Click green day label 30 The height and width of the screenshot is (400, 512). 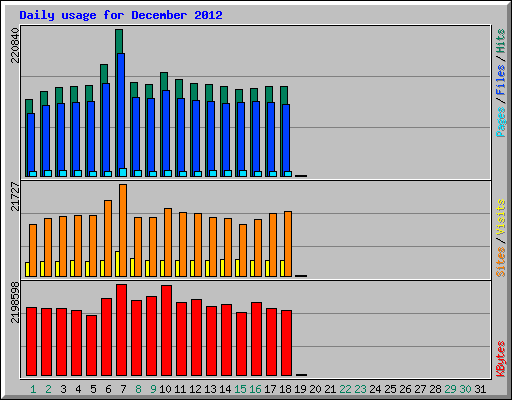coord(465,389)
